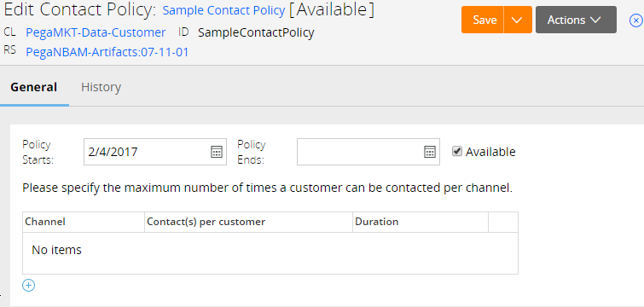This screenshot has height=307, width=644.
Task: Open the Policy Ends calendar picker
Action: [430, 152]
